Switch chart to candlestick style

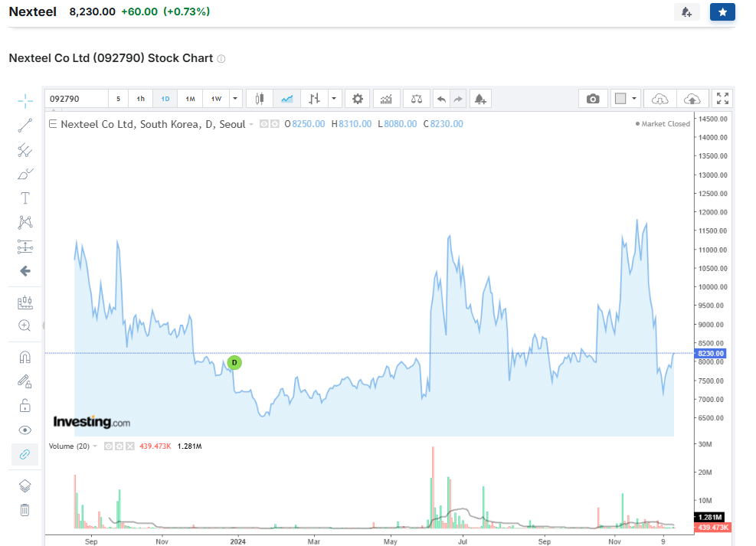(260, 99)
